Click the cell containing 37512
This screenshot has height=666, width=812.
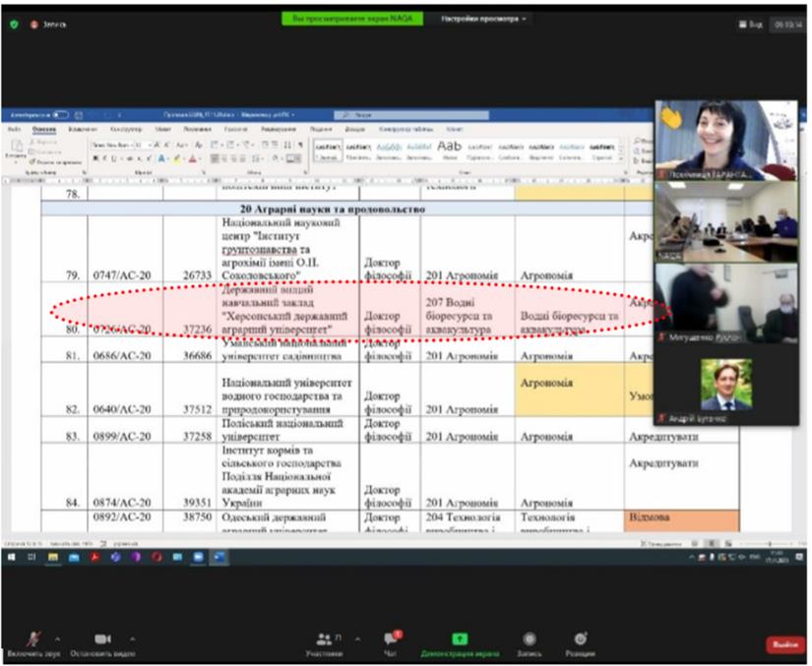click(190, 390)
